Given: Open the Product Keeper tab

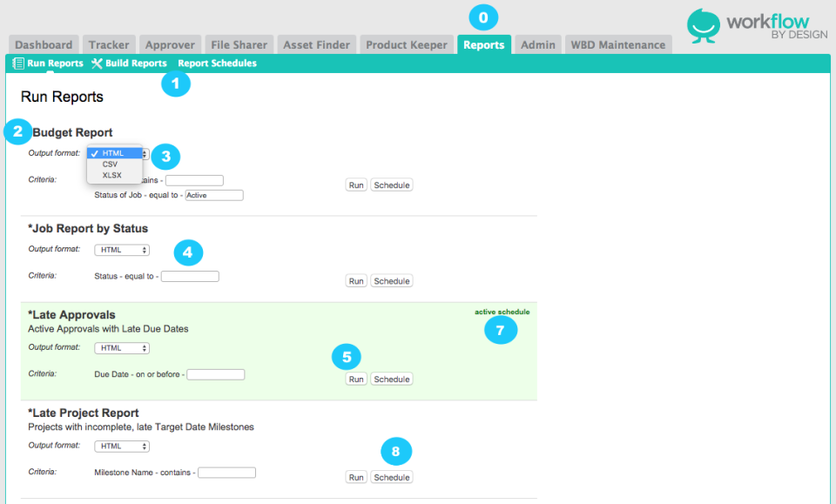Looking at the screenshot, I should (406, 44).
